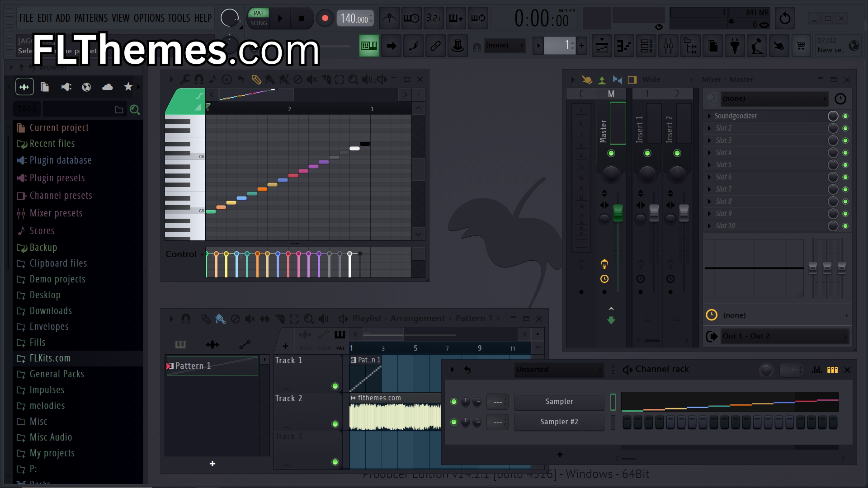The height and width of the screenshot is (488, 868).
Task: Click the Master track volume fader
Action: (x=618, y=213)
